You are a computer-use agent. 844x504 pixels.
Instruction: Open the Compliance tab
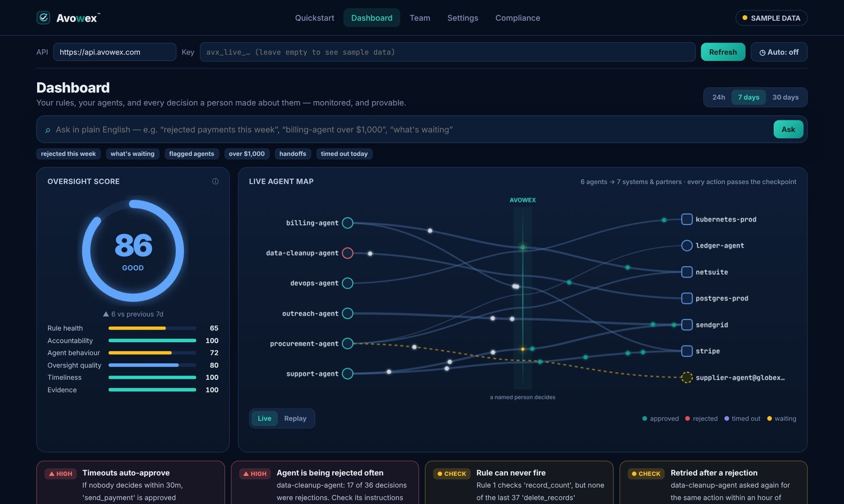(x=518, y=18)
